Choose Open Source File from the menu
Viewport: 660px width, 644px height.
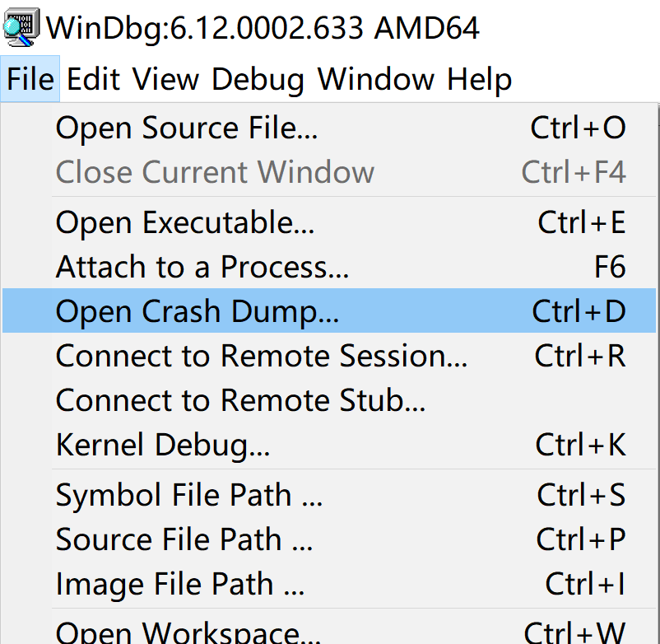pyautogui.click(x=187, y=128)
